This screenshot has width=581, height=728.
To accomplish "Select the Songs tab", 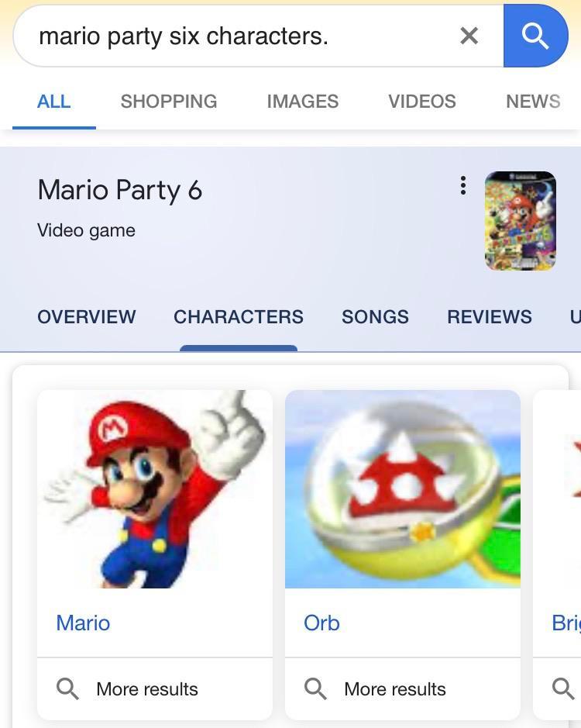I will 375,317.
